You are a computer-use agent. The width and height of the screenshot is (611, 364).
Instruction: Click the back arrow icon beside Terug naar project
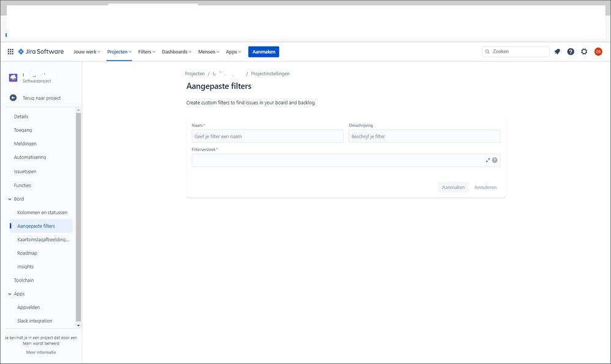point(13,98)
